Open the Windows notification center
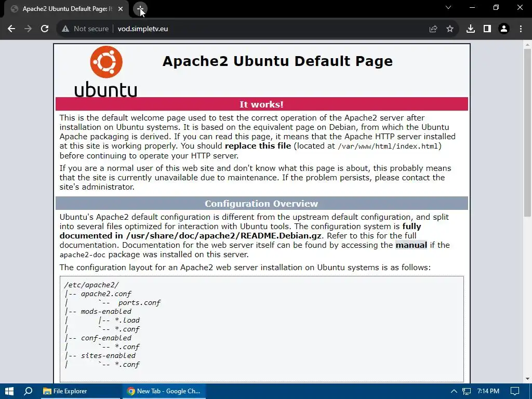The height and width of the screenshot is (399, 532). [x=515, y=391]
